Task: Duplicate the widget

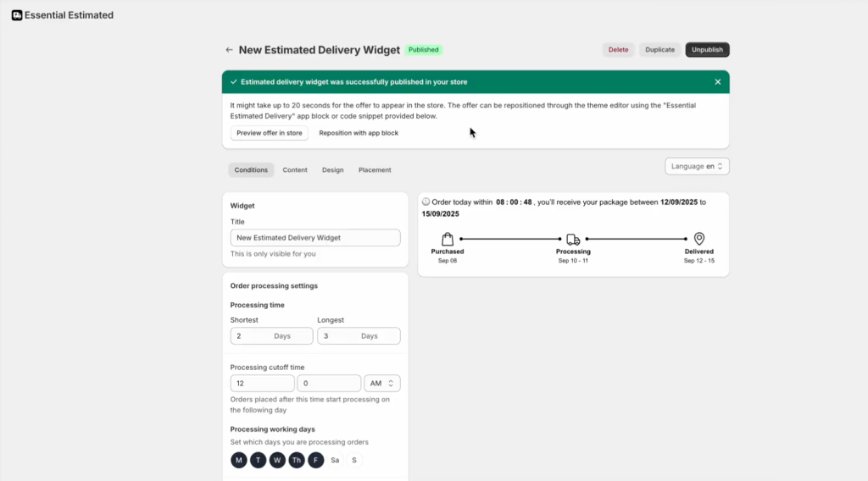Action: (x=659, y=50)
